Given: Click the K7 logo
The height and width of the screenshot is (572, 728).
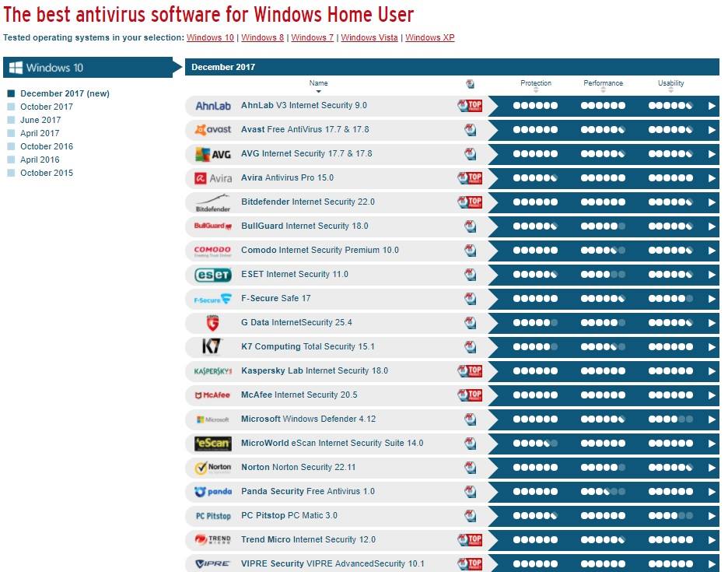Looking at the screenshot, I should 212,346.
